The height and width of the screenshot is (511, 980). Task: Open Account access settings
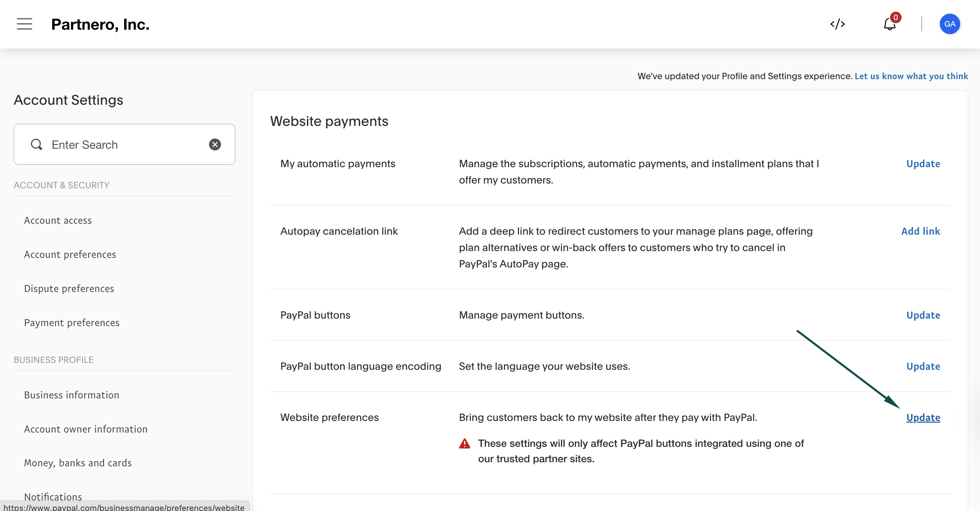(58, 220)
